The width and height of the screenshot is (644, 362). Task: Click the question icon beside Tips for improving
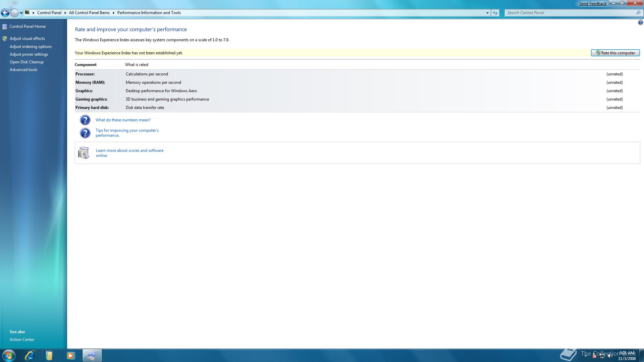tap(85, 133)
